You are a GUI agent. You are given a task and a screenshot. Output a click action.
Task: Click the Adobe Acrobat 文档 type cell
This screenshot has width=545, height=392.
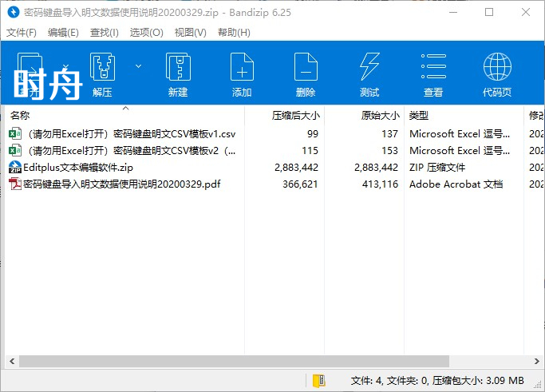pos(456,184)
